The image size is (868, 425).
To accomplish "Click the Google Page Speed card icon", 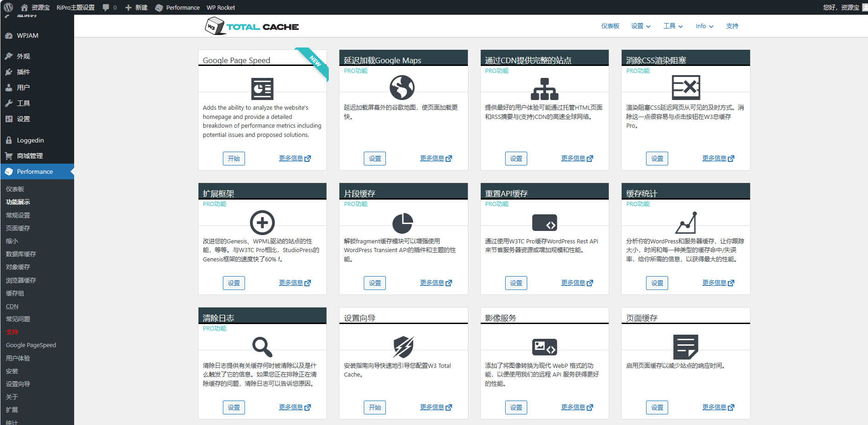I will pyautogui.click(x=262, y=89).
